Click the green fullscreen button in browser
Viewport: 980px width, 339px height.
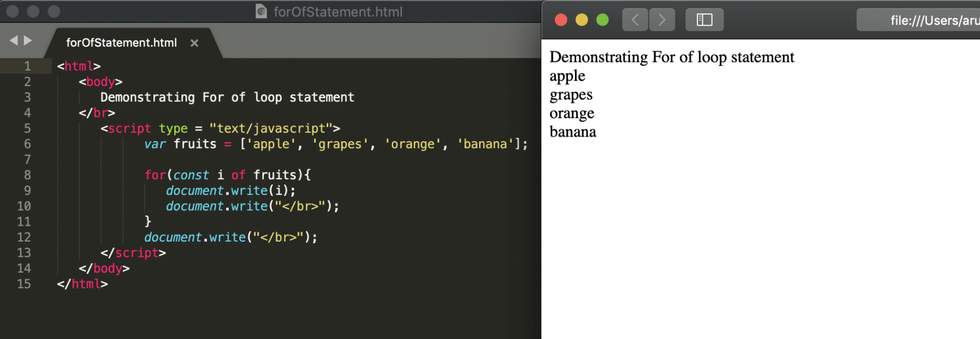[x=602, y=20]
